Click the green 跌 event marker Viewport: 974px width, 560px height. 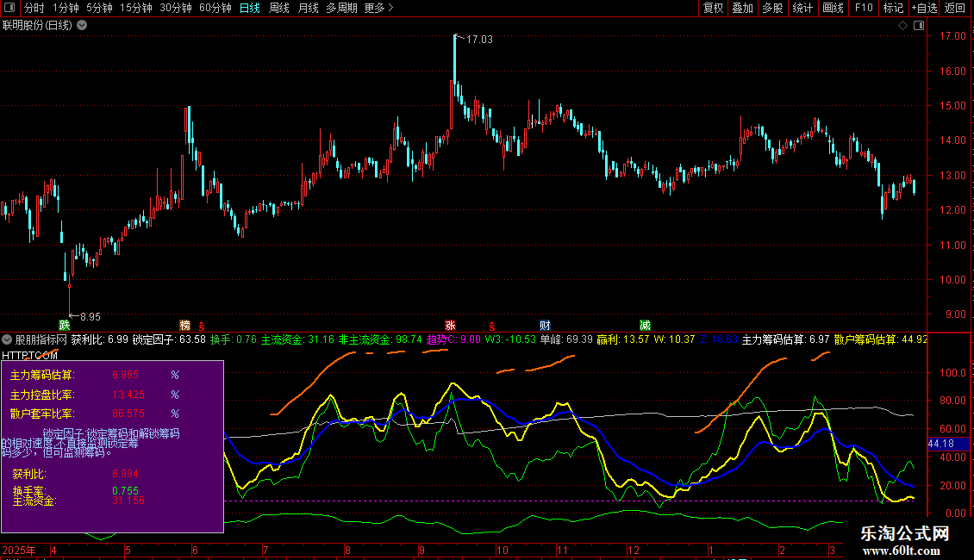[64, 326]
